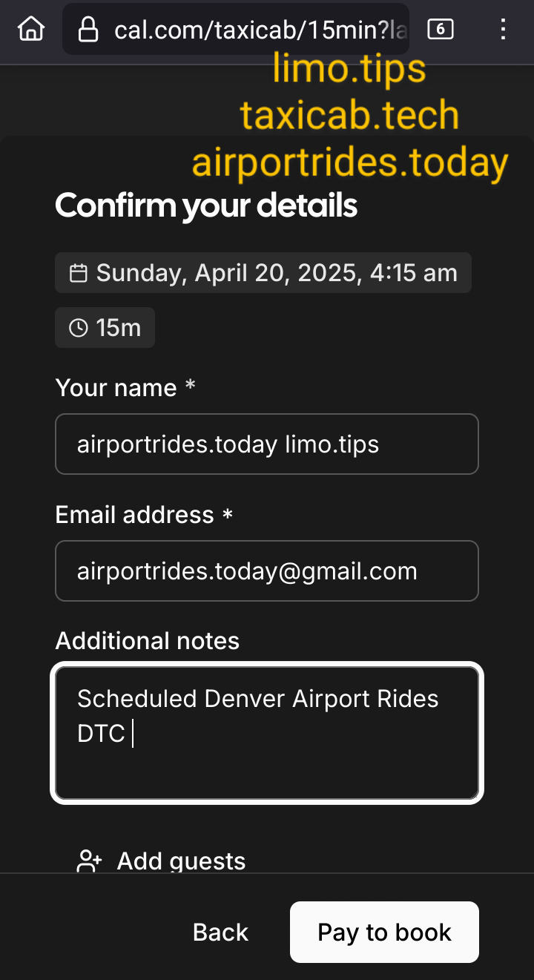Open the browser three-dot menu
534x980 pixels.
tap(504, 29)
